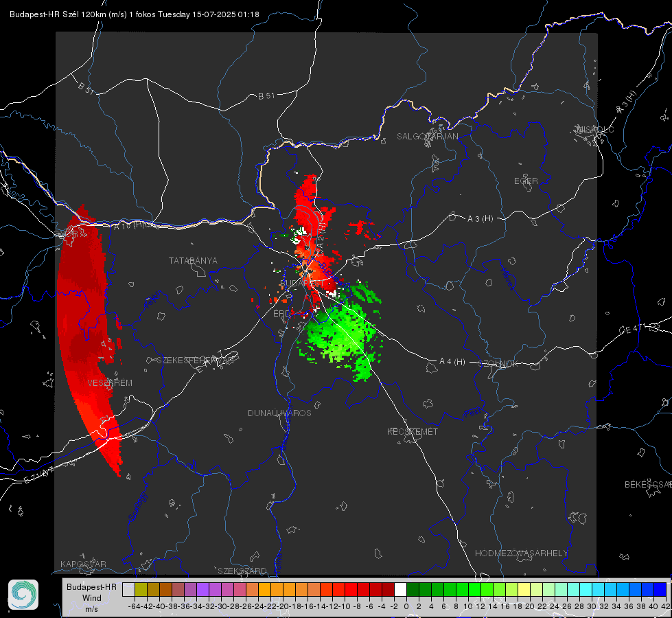The height and width of the screenshot is (618, 672).
Task: Pick the pale yellow swatch between 18 and 20
Action: (524, 589)
